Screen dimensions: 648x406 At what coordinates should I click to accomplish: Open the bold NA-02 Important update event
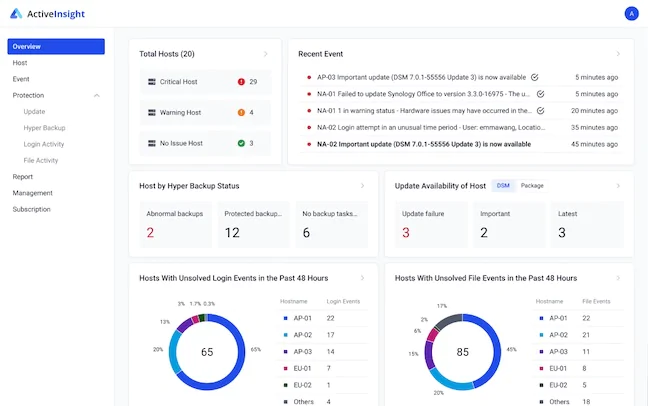(x=461, y=144)
